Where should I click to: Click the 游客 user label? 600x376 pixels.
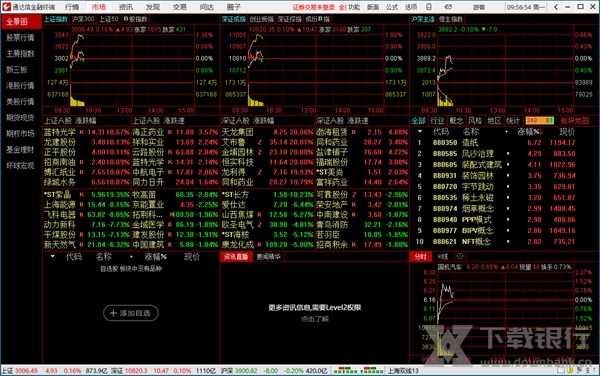pos(479,7)
